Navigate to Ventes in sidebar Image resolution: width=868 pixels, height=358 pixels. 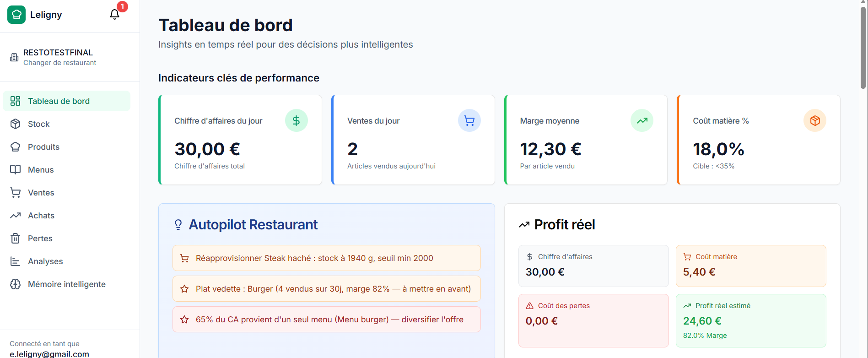[x=41, y=193]
